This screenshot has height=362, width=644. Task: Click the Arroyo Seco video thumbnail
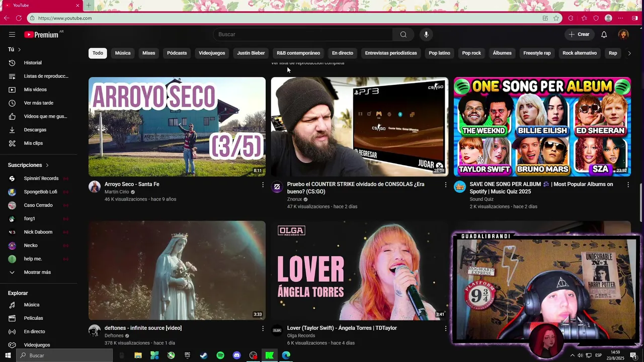[177, 127]
